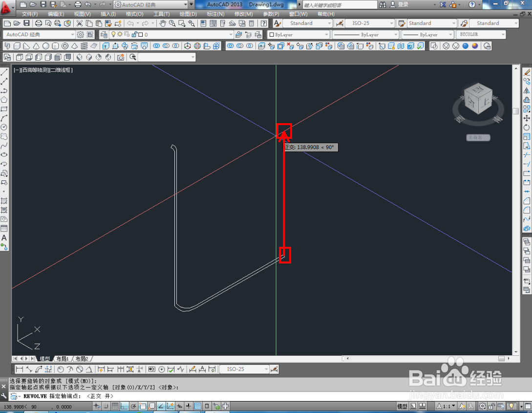Switch to the 布局1 layout tab
This screenshot has width=532, height=413.
(x=63, y=359)
